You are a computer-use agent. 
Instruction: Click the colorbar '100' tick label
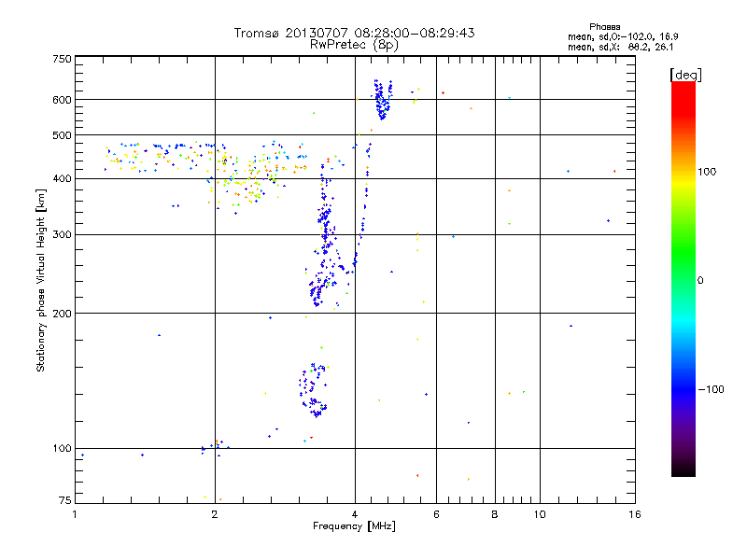pos(707,172)
